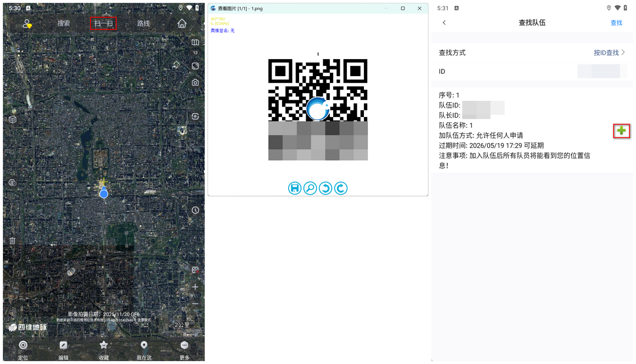
Task: Tap the 奥维签名: 无 text in the image viewer
Action: pos(223,31)
